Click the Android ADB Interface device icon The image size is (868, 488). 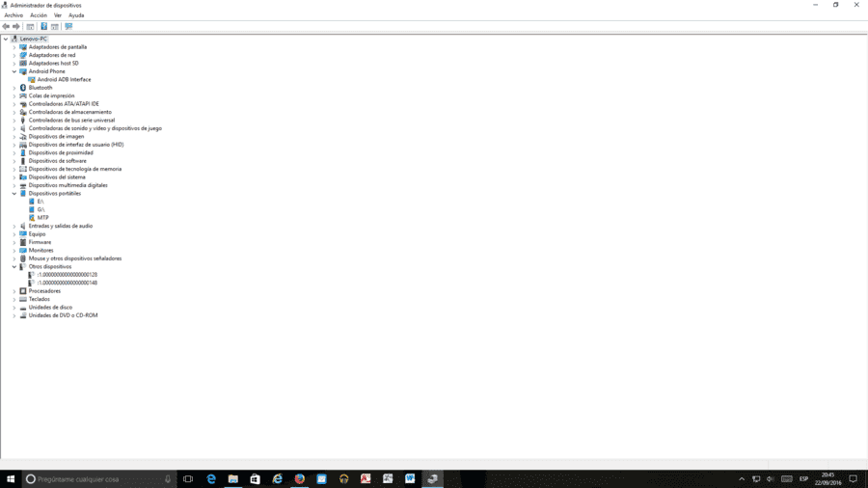(x=32, y=80)
